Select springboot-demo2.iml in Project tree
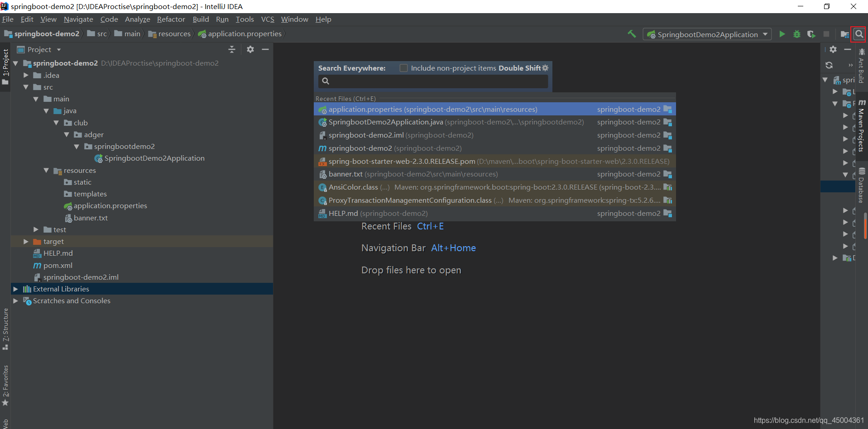The width and height of the screenshot is (868, 429). (76, 277)
